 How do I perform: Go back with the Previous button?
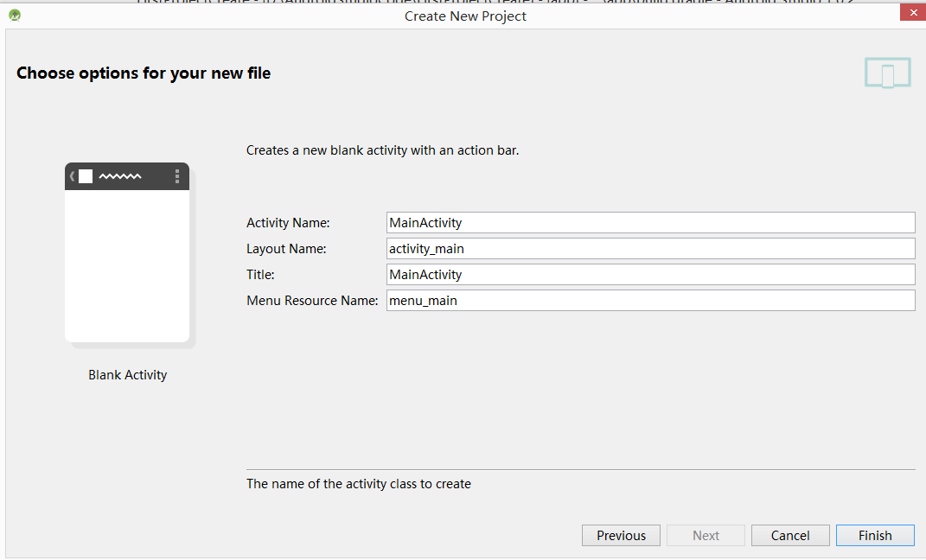(621, 536)
